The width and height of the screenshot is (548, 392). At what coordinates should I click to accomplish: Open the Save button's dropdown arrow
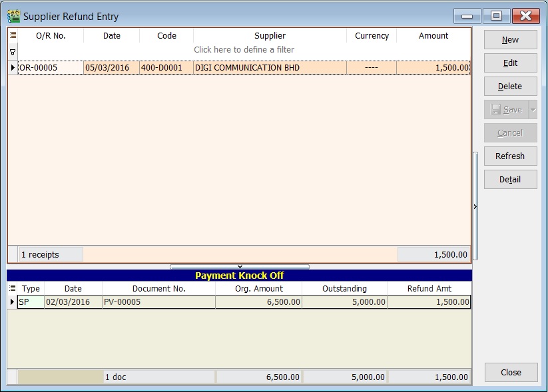(531, 109)
